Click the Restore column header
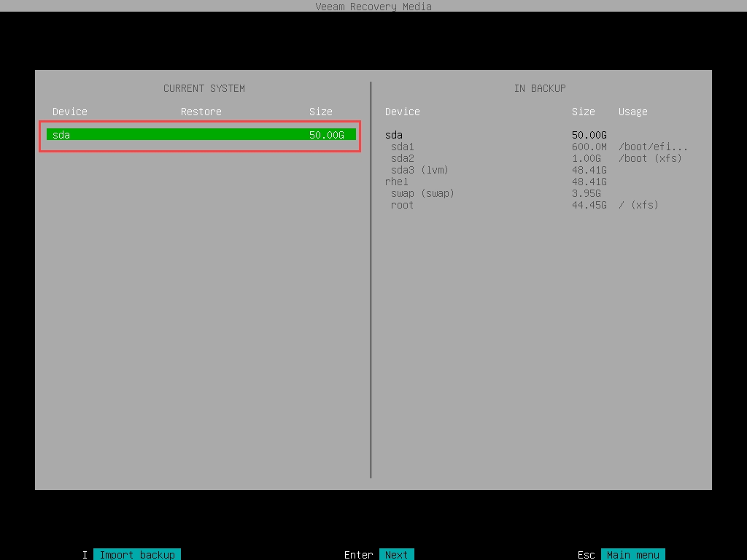 point(201,112)
